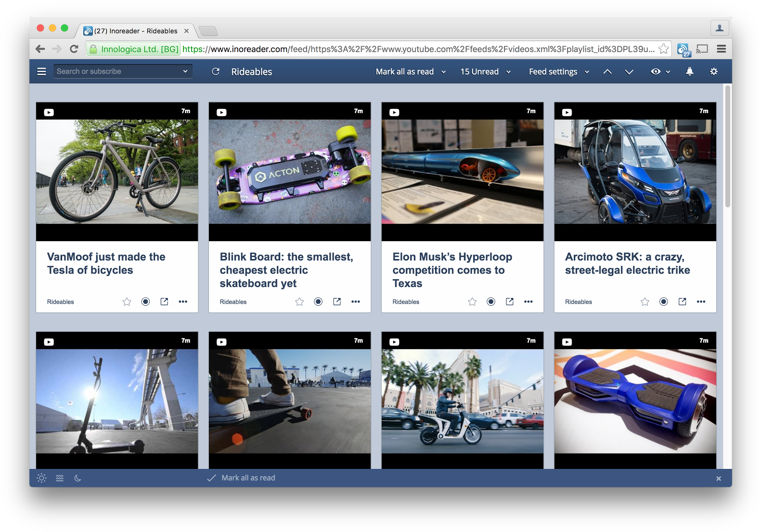
Task: Star the Hyperloop article
Action: point(472,301)
